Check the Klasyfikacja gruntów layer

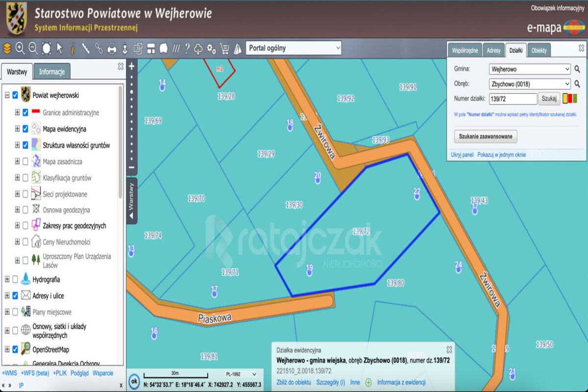(25, 178)
